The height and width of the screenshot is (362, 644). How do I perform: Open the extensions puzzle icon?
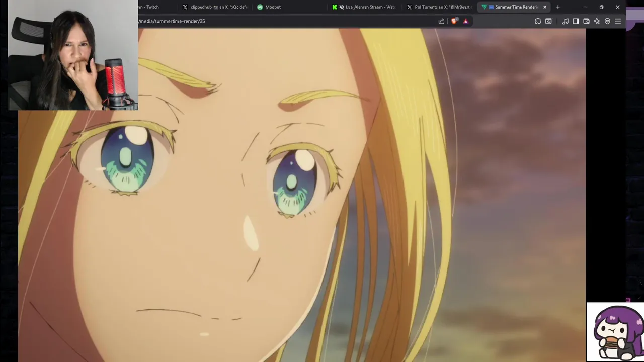(538, 21)
